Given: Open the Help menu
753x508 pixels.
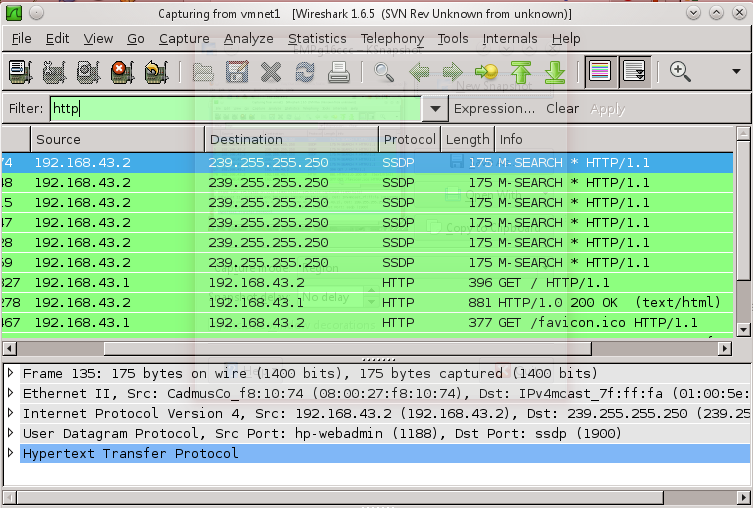Looking at the screenshot, I should click(x=566, y=38).
